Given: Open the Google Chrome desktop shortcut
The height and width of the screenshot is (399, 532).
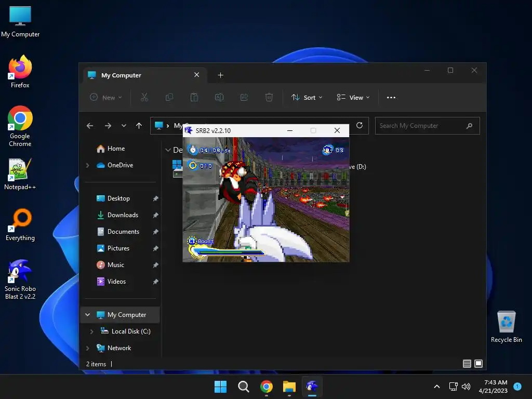Looking at the screenshot, I should 20,126.
